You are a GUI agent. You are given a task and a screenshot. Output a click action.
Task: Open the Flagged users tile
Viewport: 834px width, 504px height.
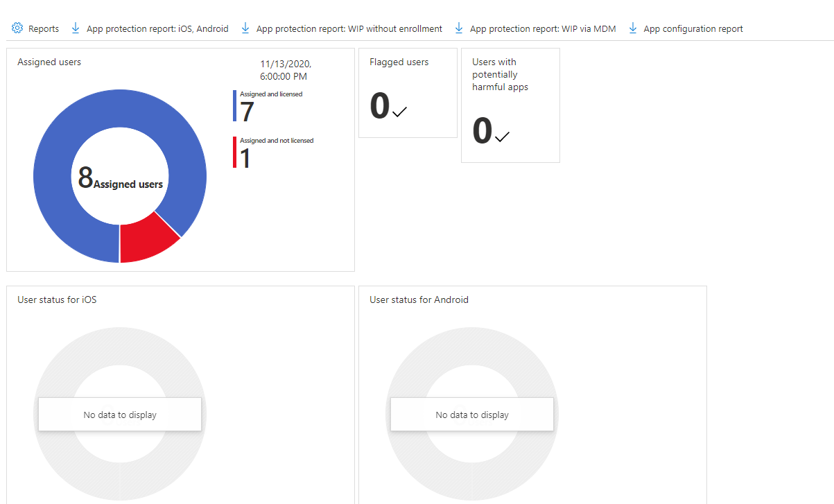[408, 93]
